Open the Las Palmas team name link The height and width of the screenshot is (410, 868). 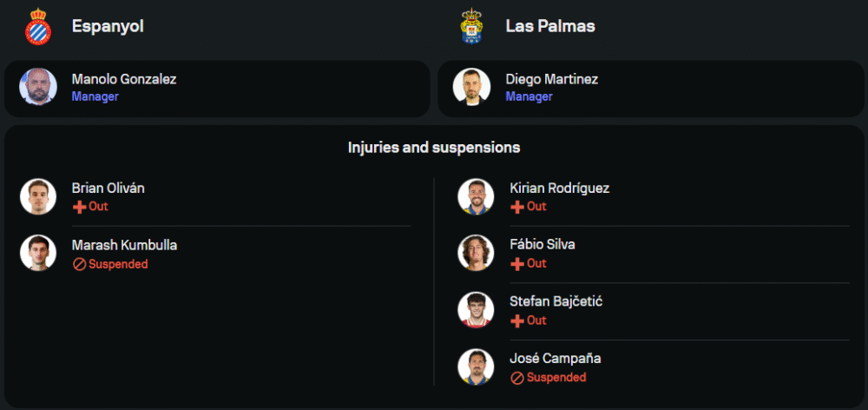(x=550, y=26)
